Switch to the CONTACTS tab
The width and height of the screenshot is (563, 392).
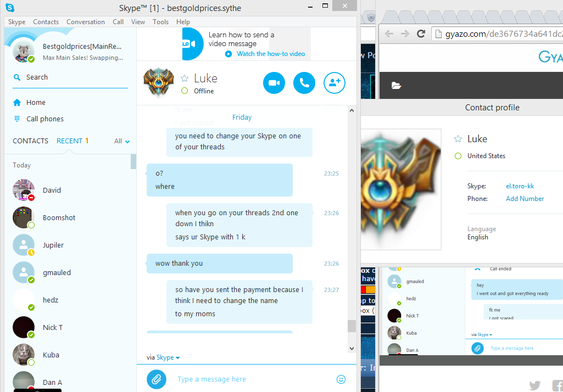[31, 141]
